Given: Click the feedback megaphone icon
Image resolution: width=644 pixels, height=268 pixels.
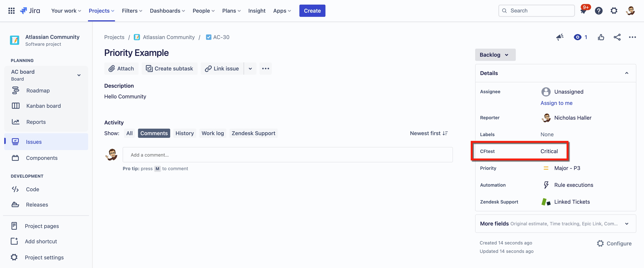Looking at the screenshot, I should coord(560,37).
